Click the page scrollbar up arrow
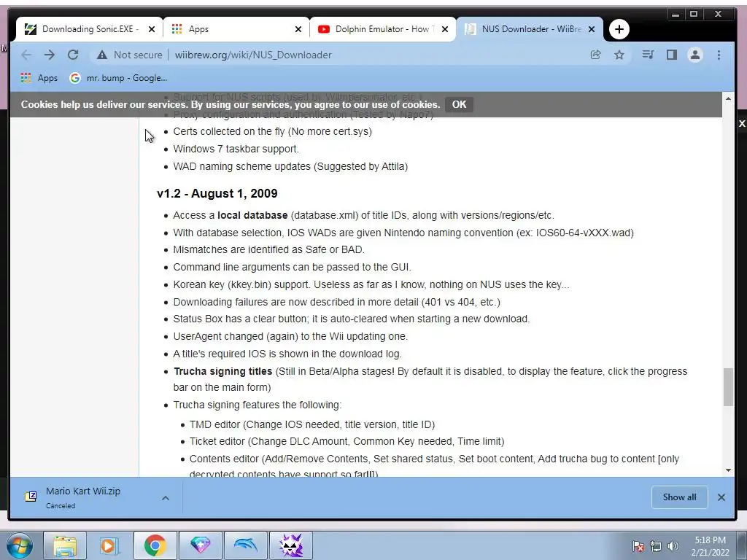 [x=728, y=98]
